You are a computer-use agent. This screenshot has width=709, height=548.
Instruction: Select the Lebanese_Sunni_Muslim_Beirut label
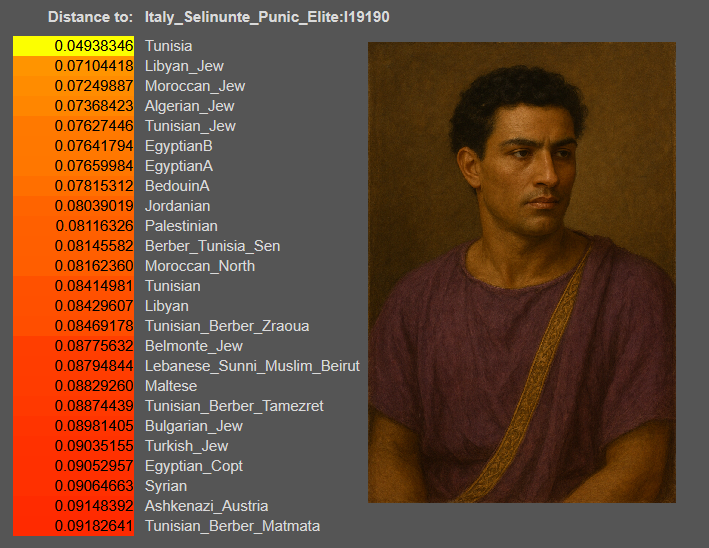click(x=252, y=366)
